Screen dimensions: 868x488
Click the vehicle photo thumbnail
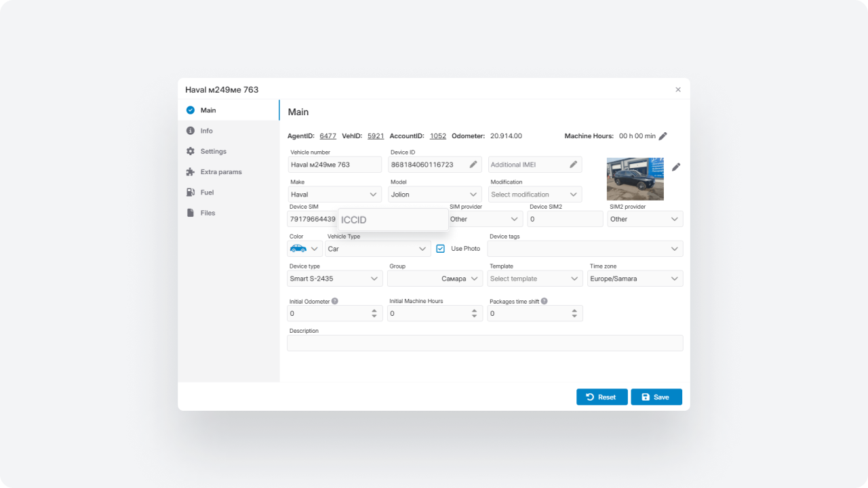pyautogui.click(x=635, y=179)
